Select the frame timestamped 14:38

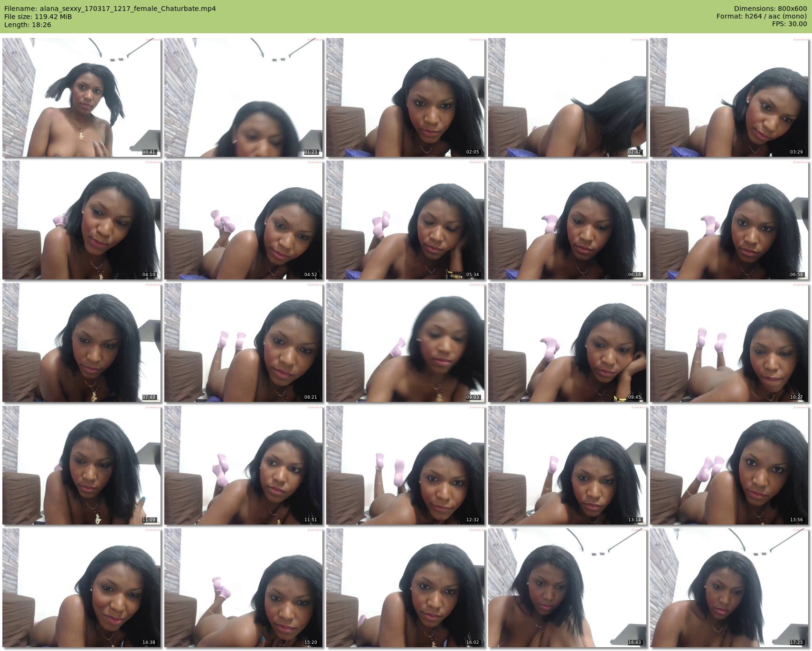(x=82, y=588)
